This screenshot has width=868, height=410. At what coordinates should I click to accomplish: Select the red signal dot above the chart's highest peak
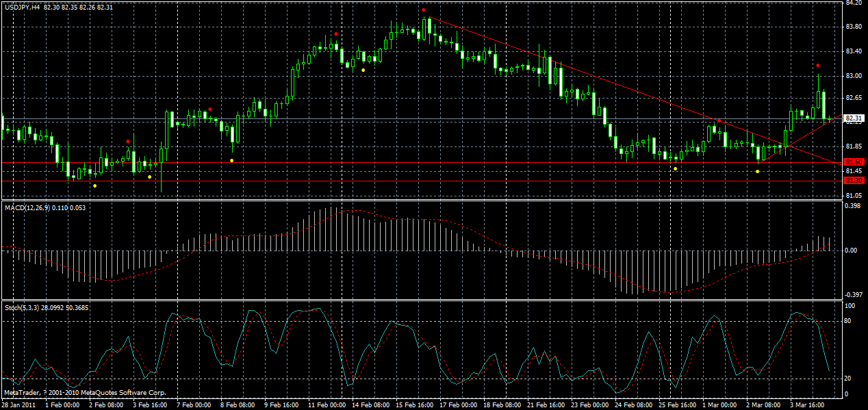pyautogui.click(x=424, y=10)
